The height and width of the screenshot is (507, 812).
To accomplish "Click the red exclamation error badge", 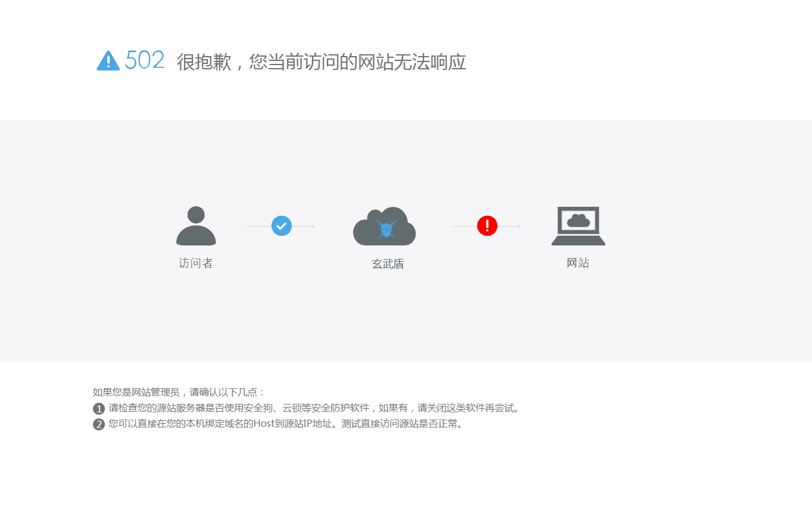I will pos(487,225).
